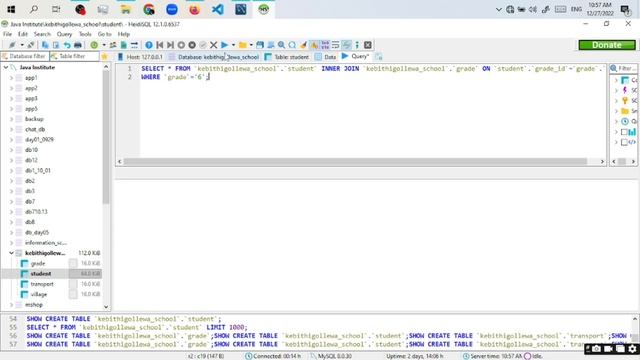This screenshot has height=360, width=640.
Task: Switch to the Data tab
Action: 325,57
